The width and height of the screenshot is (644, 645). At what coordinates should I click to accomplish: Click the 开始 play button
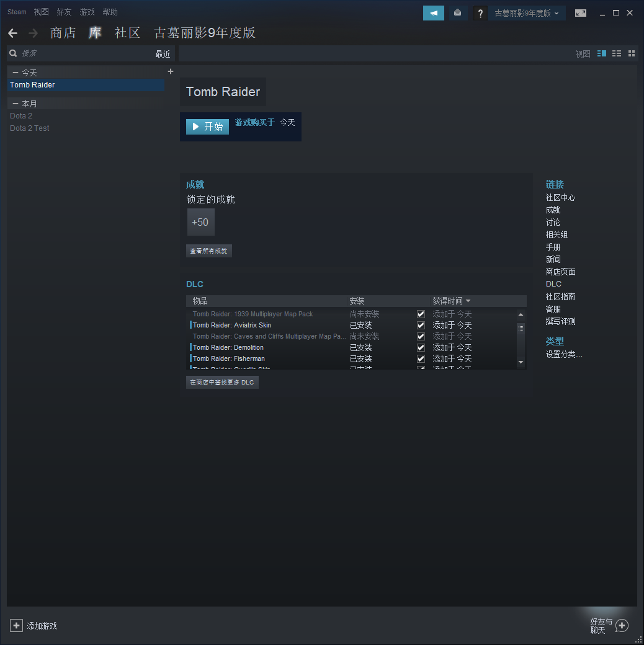click(207, 127)
